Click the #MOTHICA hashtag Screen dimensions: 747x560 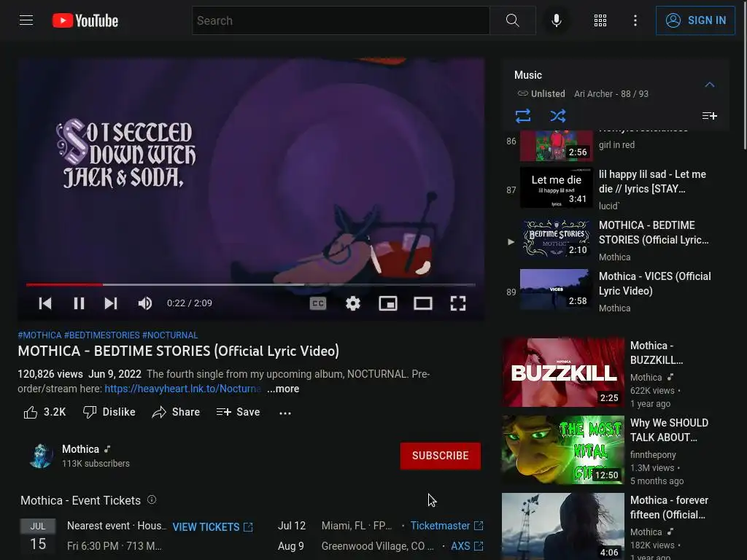tap(39, 335)
